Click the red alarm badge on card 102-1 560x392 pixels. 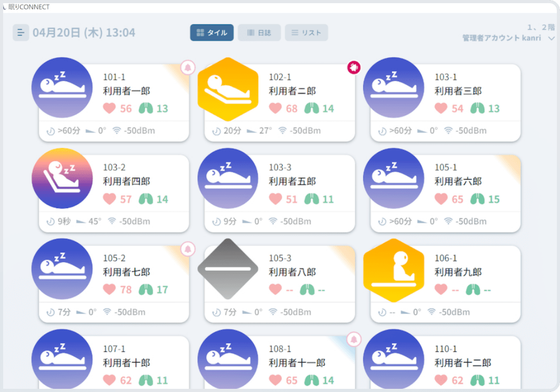pyautogui.click(x=354, y=67)
